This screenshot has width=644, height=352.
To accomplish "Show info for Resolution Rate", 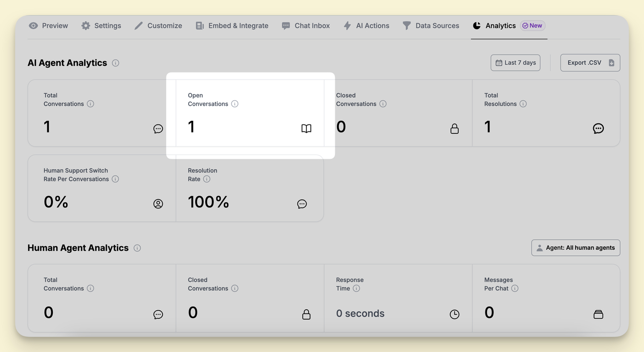I will (207, 179).
